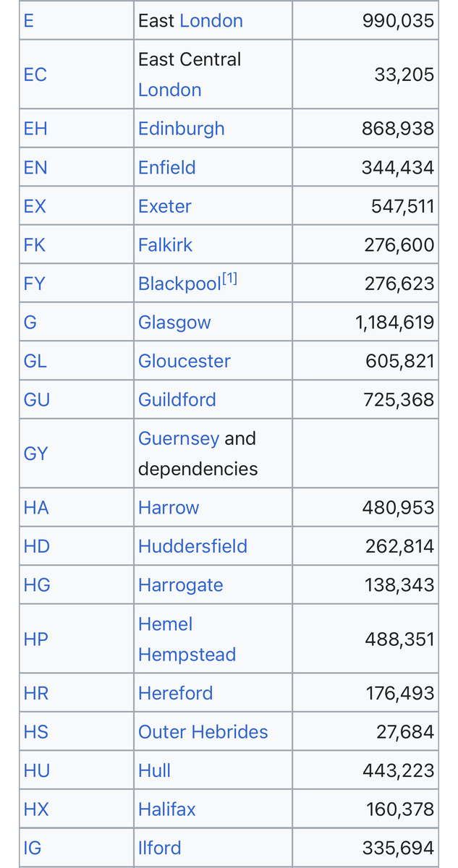Viewport: 458px width, 868px height.
Task: Click the Glasgow link
Action: coord(174,323)
